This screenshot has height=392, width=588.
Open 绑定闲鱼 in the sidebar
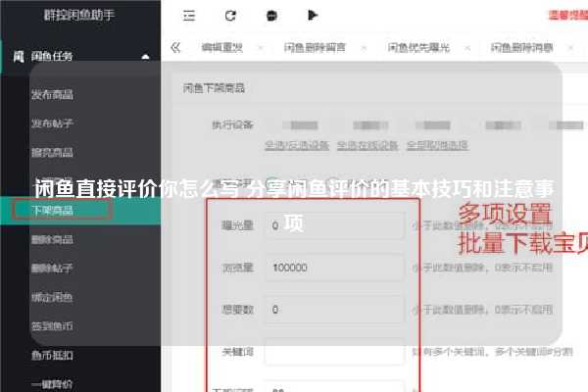(52, 298)
